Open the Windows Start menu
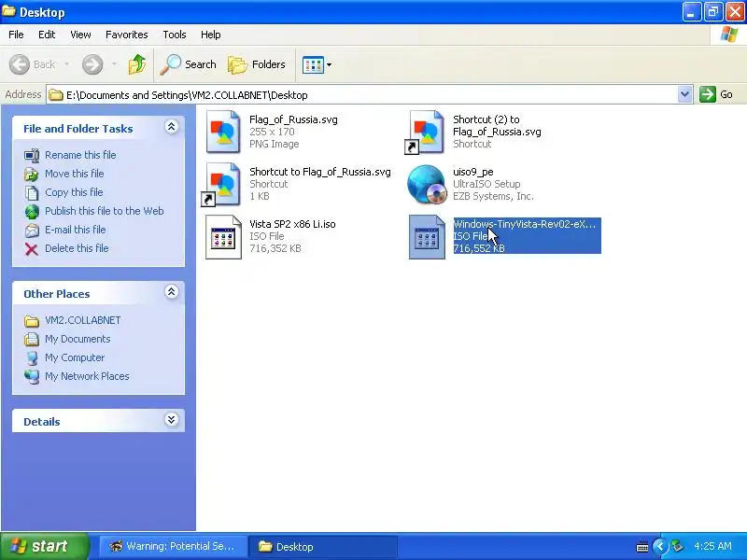 tap(44, 546)
